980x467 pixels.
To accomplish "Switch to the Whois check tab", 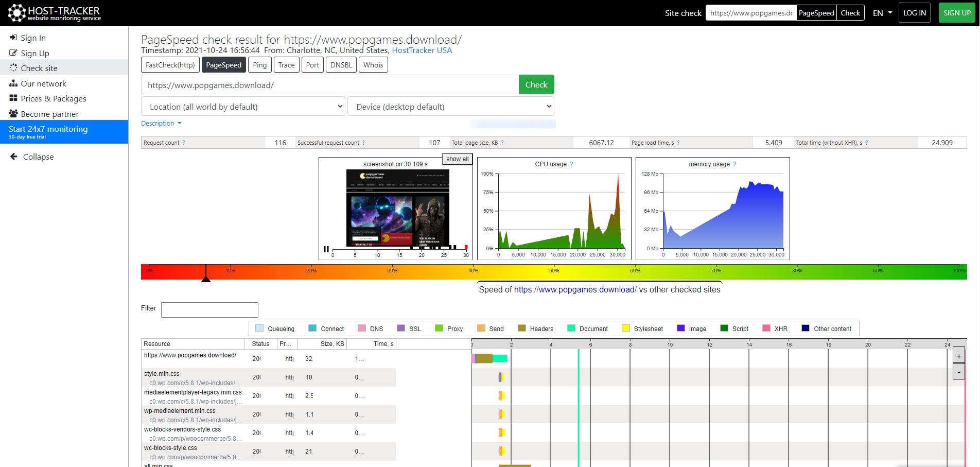I will pos(373,65).
